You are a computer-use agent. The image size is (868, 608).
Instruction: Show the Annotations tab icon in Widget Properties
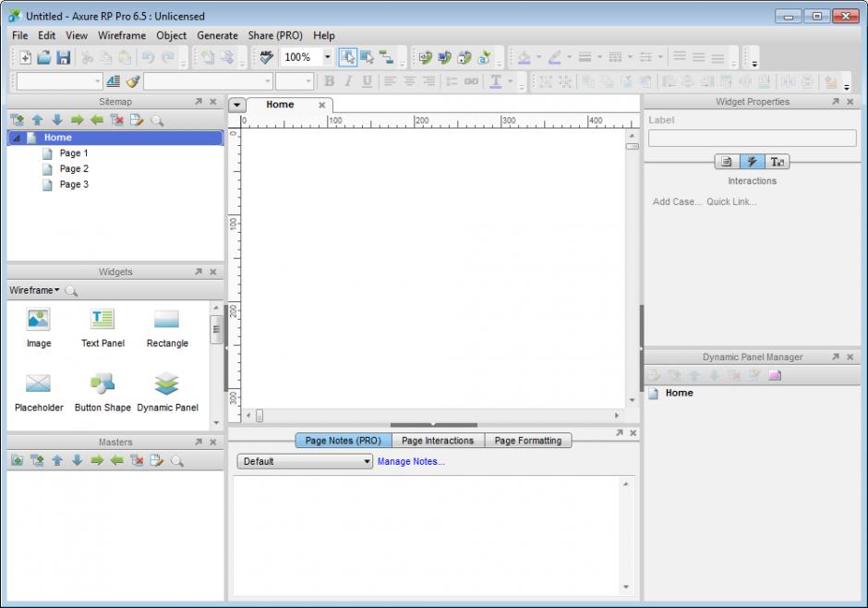point(727,162)
